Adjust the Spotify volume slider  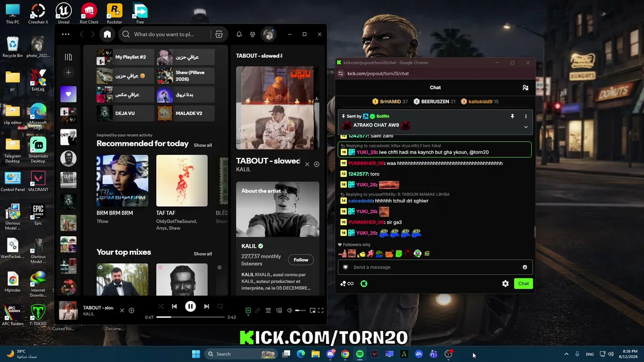300,311
